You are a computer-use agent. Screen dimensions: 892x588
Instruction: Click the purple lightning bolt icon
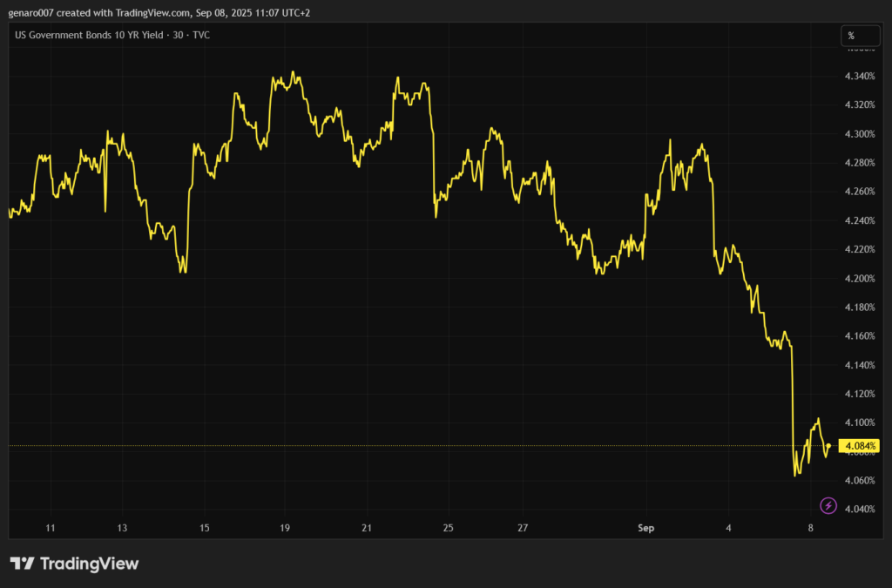[x=828, y=505]
